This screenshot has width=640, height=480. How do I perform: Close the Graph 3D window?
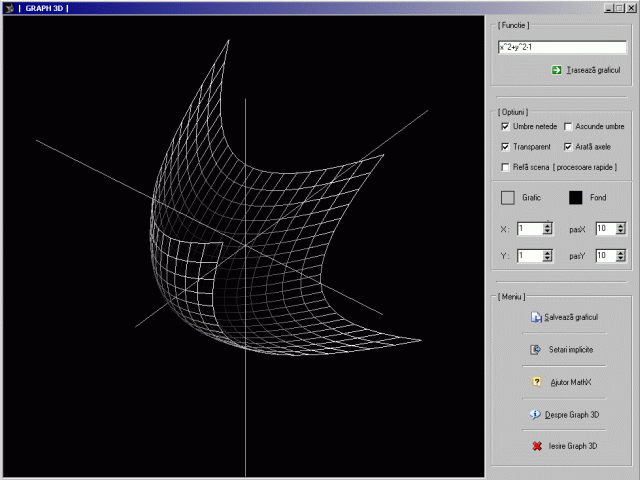[631, 8]
